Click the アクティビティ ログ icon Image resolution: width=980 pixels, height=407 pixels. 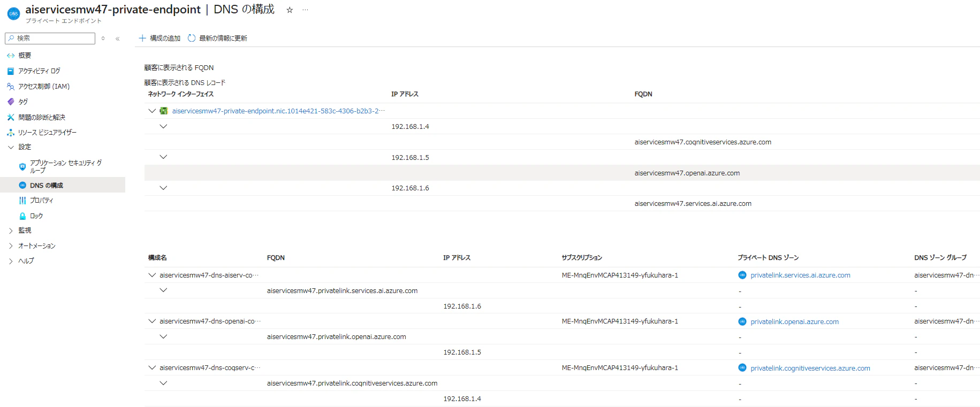11,71
